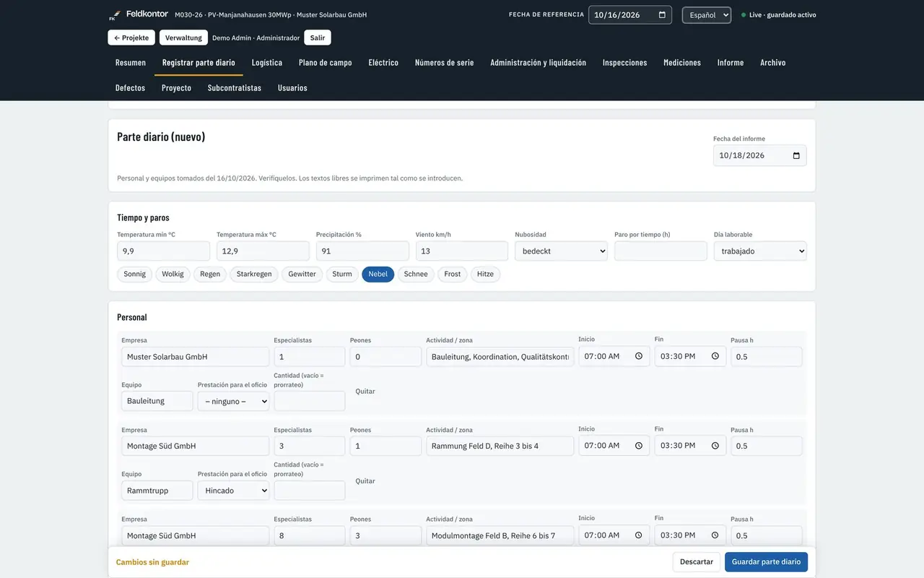This screenshot has height=578, width=924.
Task: Open the Día laborable dropdown
Action: click(x=760, y=251)
